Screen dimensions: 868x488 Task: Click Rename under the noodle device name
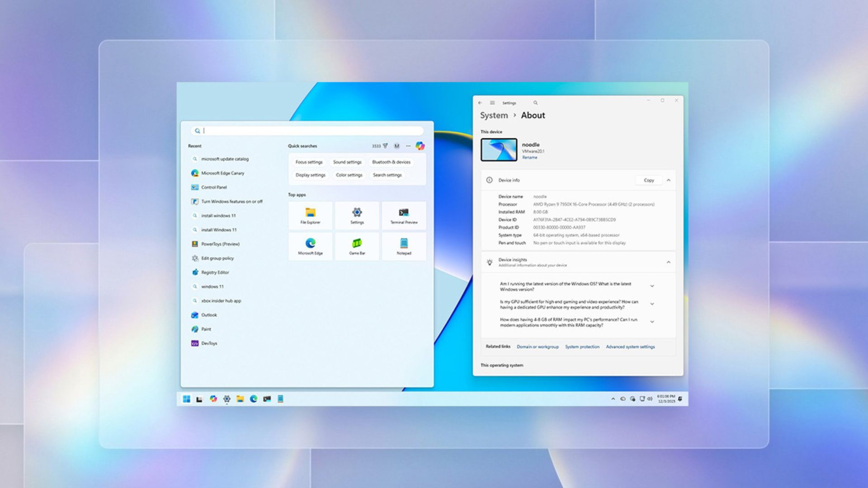click(528, 157)
